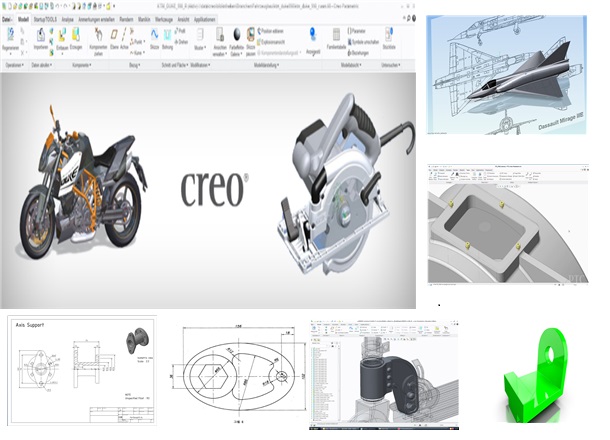Switch to the Ansicht tab

point(183,19)
